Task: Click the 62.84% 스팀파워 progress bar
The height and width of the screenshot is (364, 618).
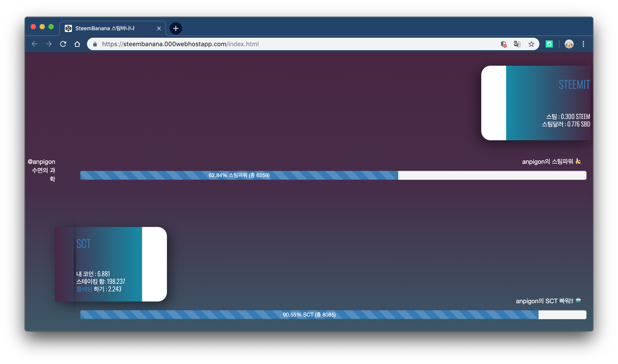Action: pos(239,175)
